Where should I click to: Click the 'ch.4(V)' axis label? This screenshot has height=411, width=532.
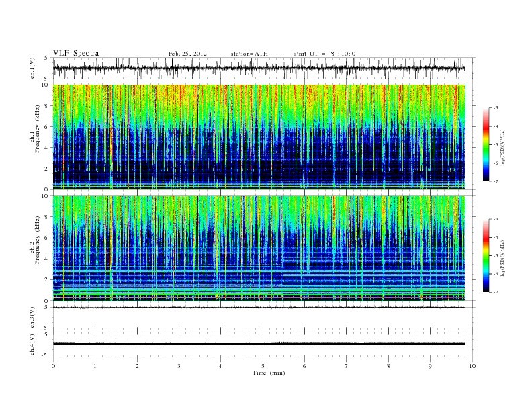32,345
